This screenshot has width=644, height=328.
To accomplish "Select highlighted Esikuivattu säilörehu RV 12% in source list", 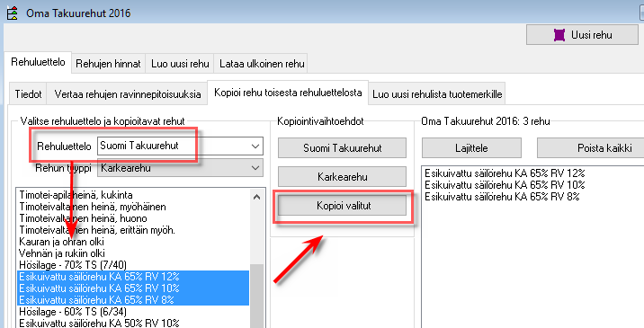I will point(133,276).
